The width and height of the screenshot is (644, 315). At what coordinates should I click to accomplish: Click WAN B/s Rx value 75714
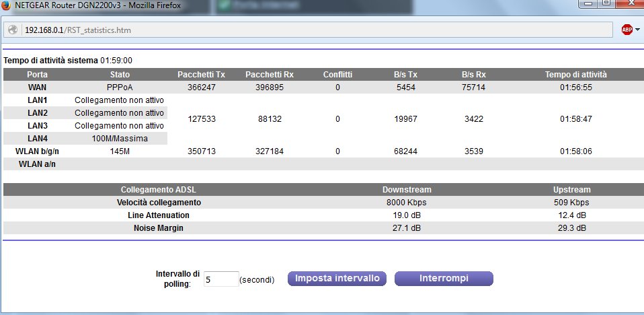click(x=473, y=87)
